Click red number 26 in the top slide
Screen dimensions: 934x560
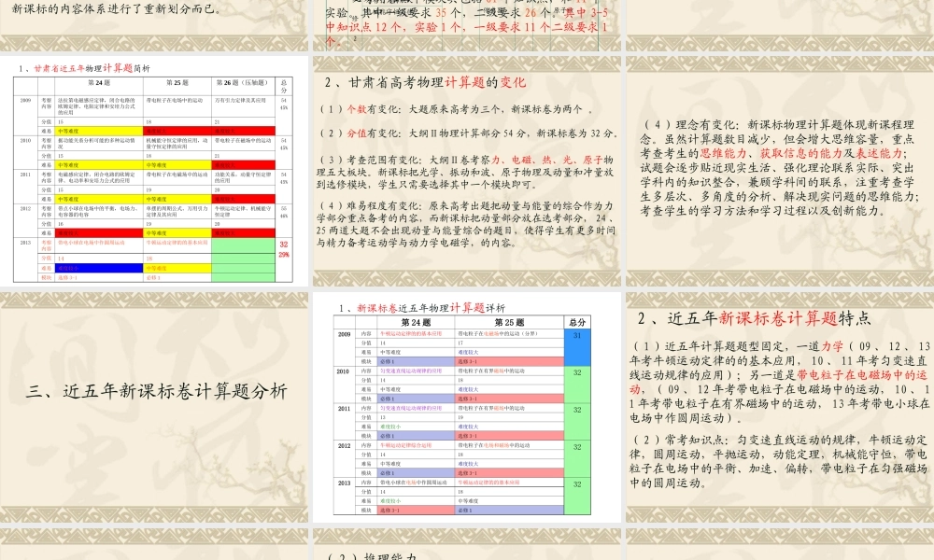[531, 12]
